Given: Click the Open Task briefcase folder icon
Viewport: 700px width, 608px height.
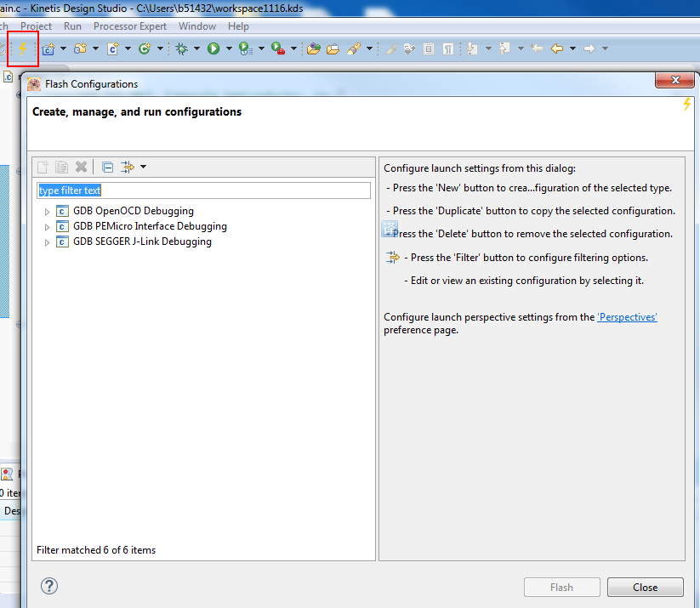Looking at the screenshot, I should point(333,48).
